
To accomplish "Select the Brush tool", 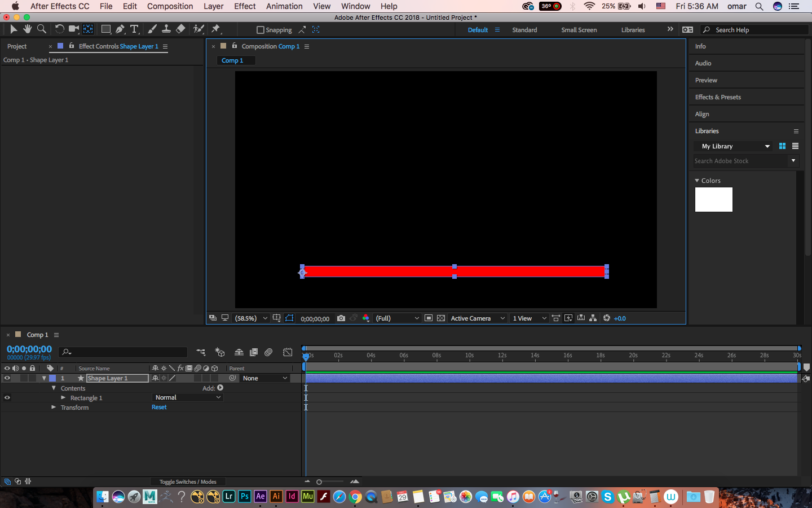I will (x=152, y=29).
